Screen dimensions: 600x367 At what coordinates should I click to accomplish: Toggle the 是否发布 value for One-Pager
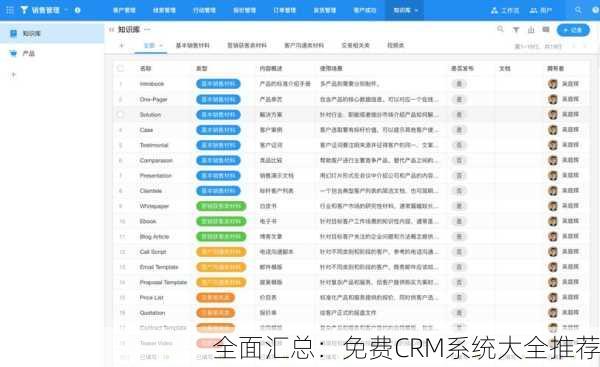point(459,99)
